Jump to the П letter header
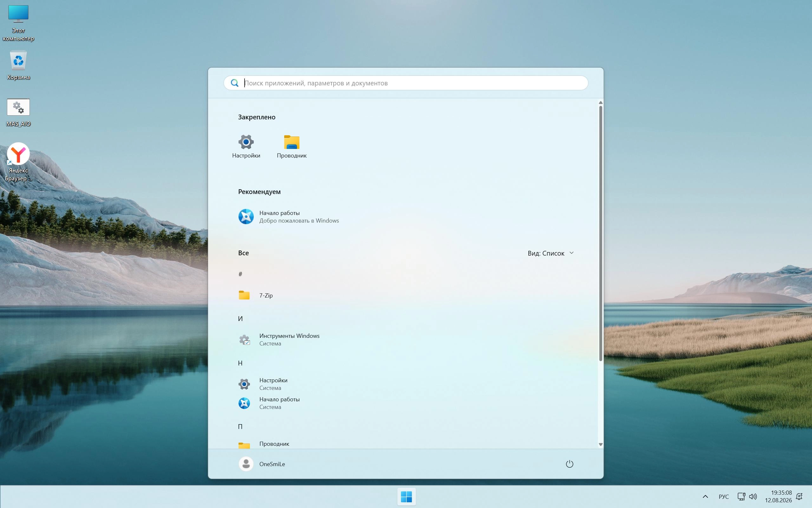The image size is (812, 508). tap(240, 427)
